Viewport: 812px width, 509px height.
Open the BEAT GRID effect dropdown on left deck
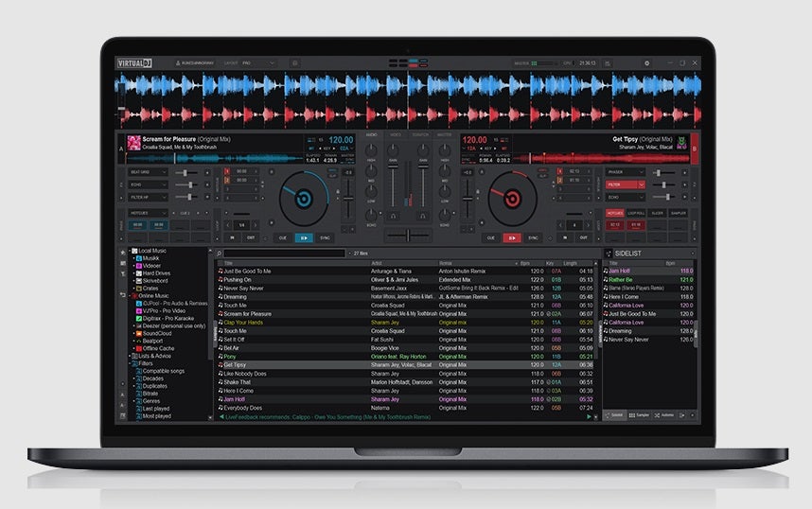146,172
